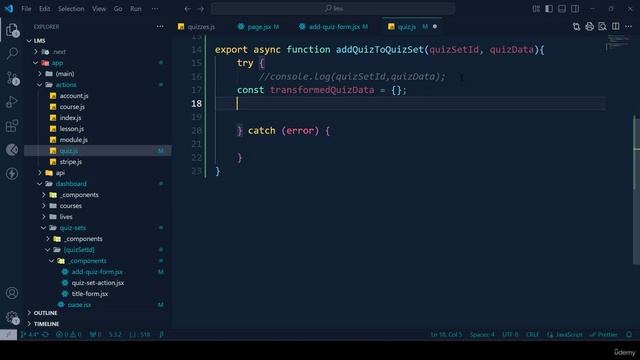
Task: Open account.js in the file tree
Action: pos(74,96)
